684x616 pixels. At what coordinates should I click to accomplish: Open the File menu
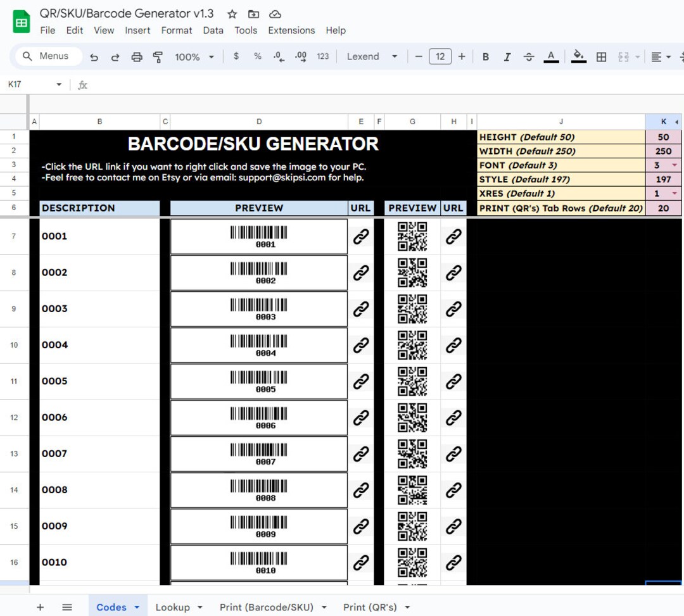47,30
